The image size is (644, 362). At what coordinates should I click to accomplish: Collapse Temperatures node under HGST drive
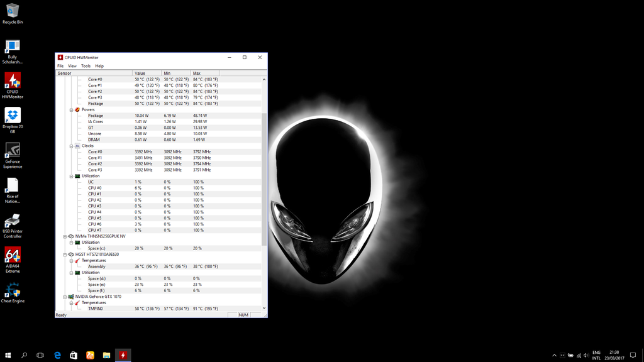71,261
